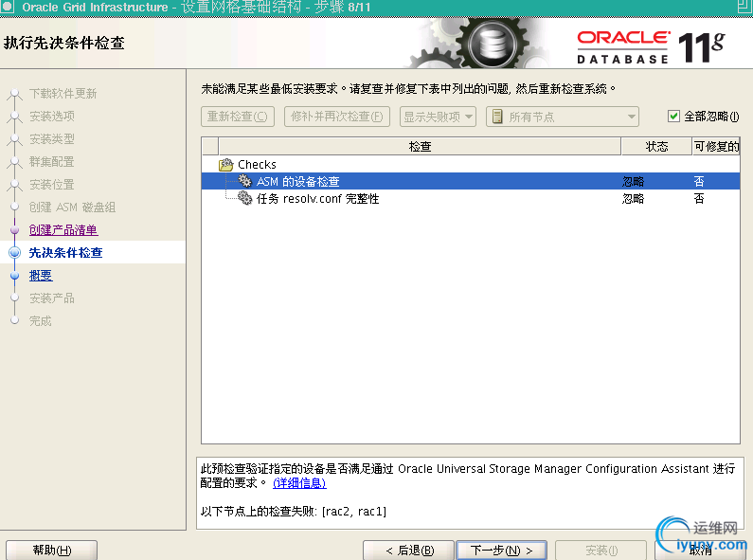
Task: Select the 先决条件检查 step
Action: (x=65, y=253)
